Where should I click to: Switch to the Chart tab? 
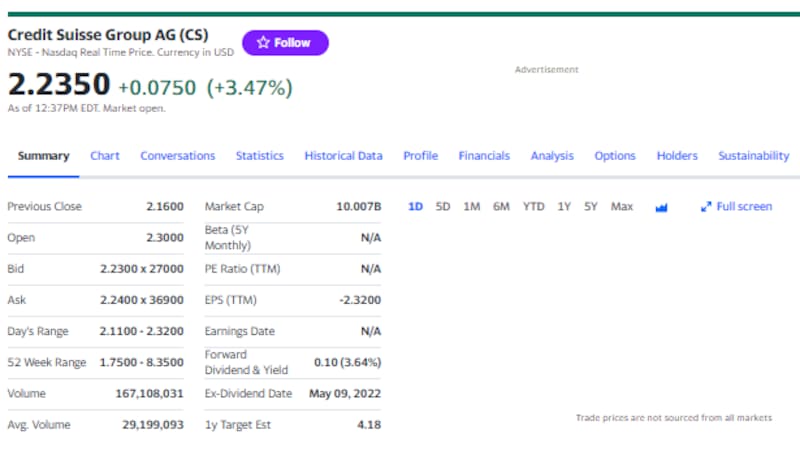click(105, 156)
